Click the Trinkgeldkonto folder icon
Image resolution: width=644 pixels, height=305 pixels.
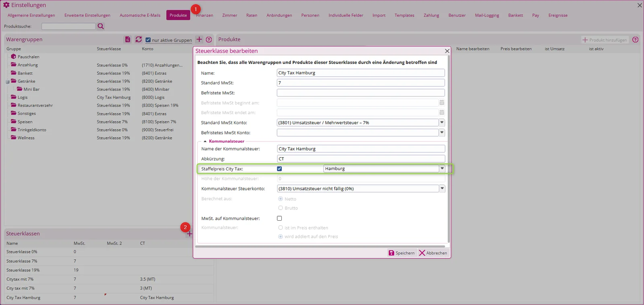[x=14, y=129]
